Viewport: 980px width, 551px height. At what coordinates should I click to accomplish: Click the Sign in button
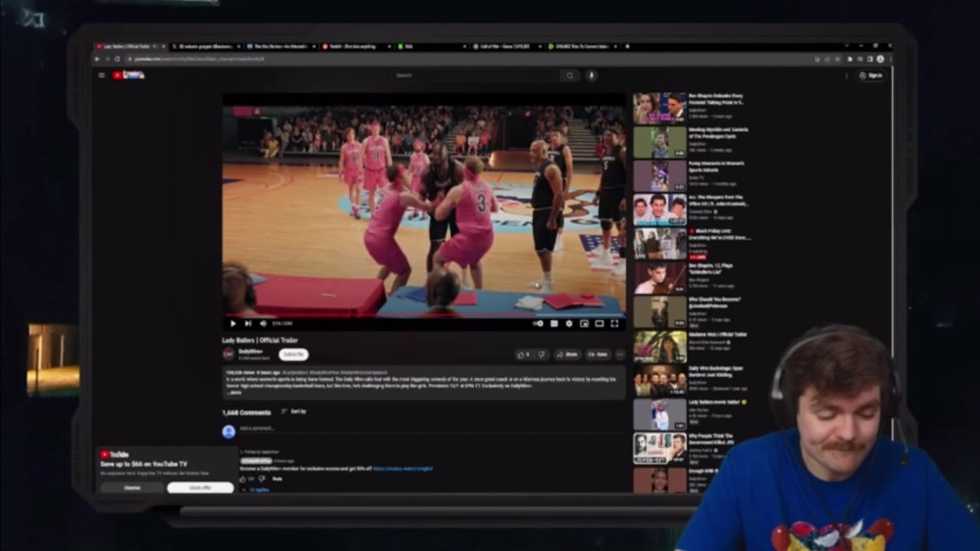(x=871, y=75)
